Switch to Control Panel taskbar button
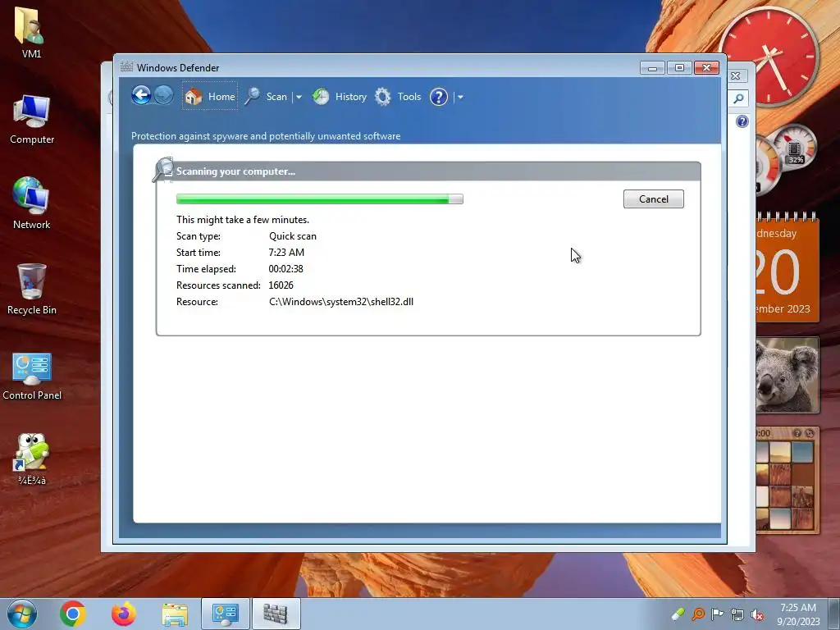 pyautogui.click(x=226, y=614)
